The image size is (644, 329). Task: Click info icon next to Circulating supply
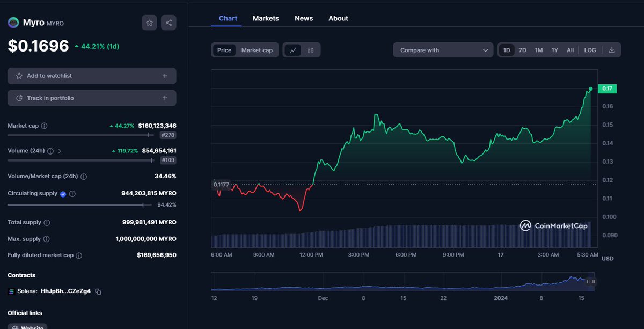click(x=72, y=194)
